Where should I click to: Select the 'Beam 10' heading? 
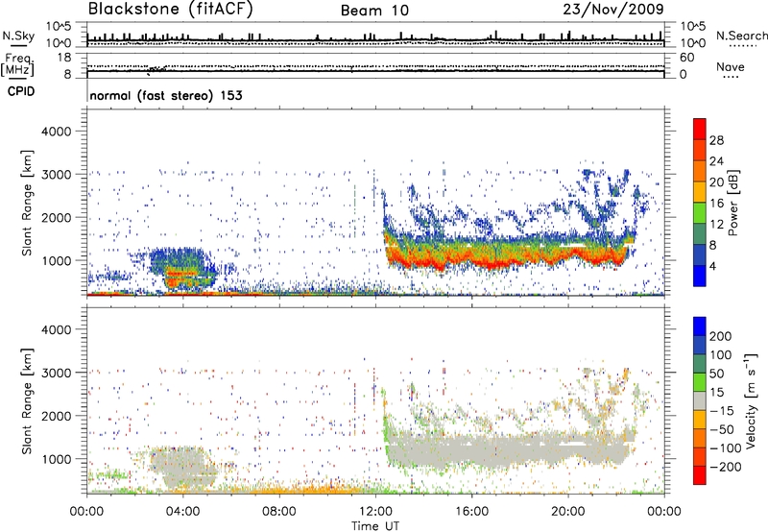[x=374, y=11]
